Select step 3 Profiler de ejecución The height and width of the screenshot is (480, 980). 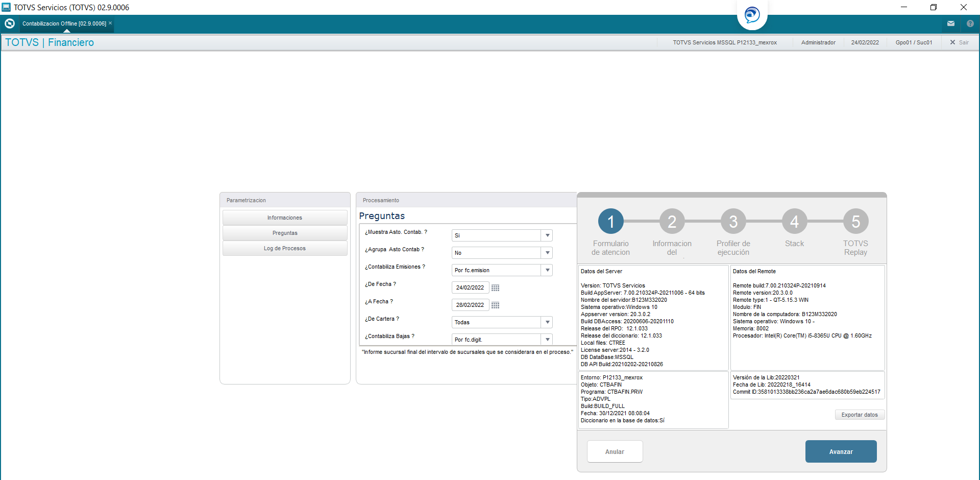tap(733, 222)
